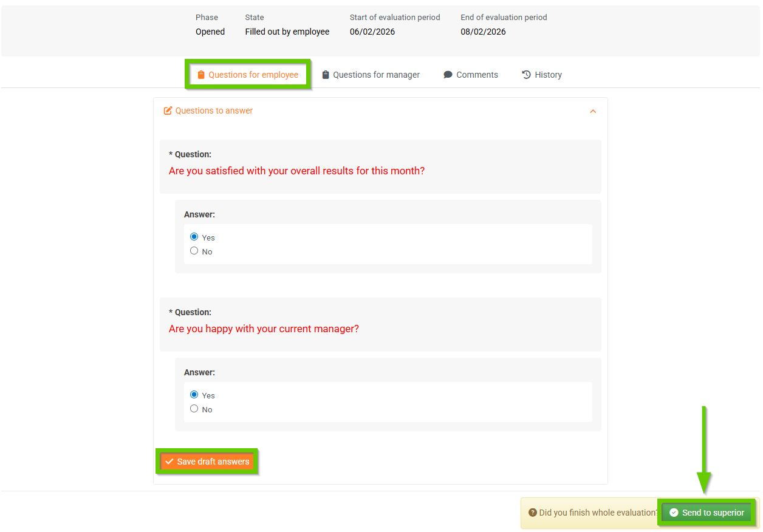763x532 pixels.
Task: Click the speech bubble Comments icon
Action: pos(448,75)
